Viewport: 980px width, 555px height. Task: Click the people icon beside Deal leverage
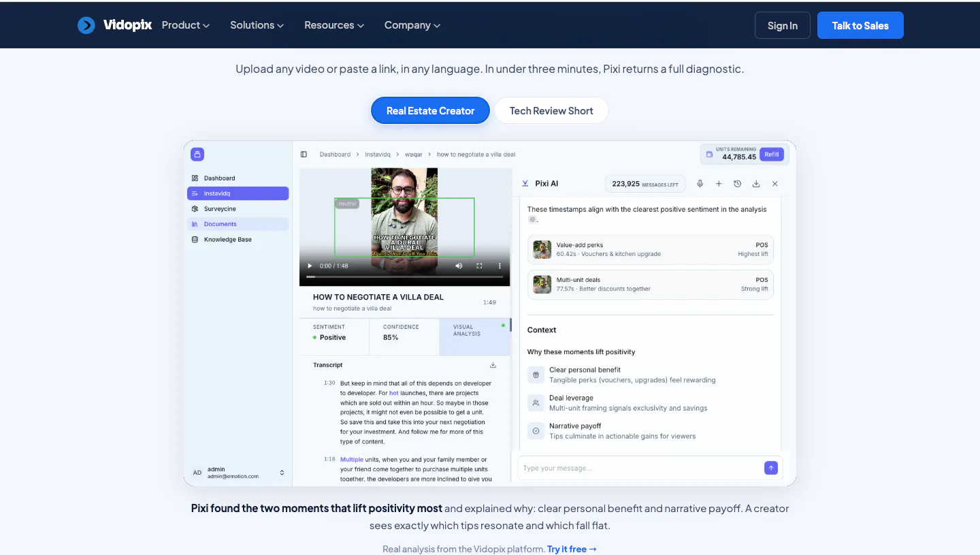(x=536, y=402)
